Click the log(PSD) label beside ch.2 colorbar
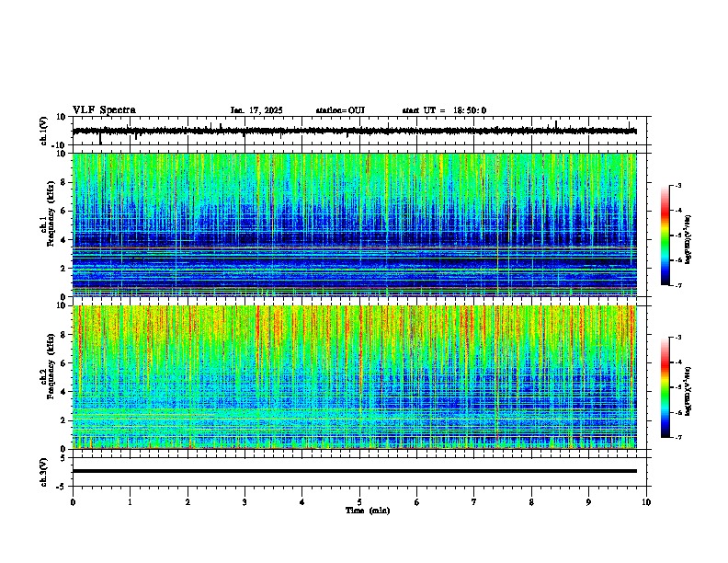This screenshot has width=728, height=563. click(x=688, y=391)
